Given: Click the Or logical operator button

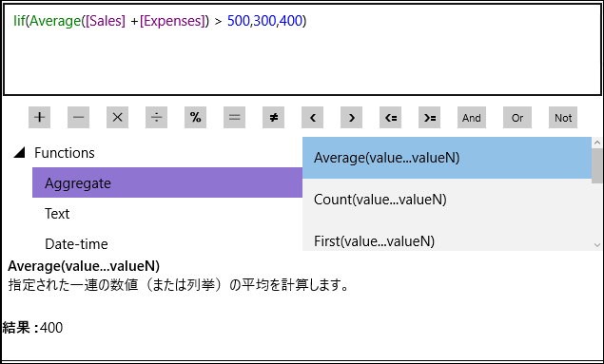Looking at the screenshot, I should pyautogui.click(x=517, y=117).
